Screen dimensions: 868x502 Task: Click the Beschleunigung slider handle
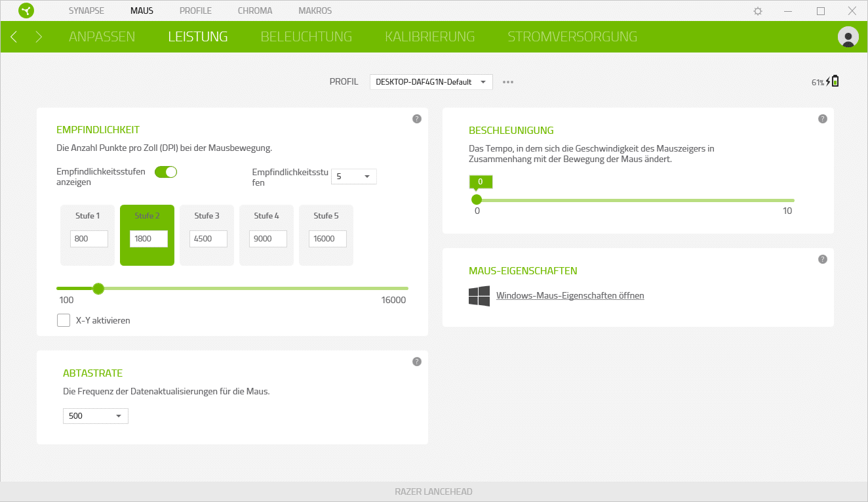477,199
